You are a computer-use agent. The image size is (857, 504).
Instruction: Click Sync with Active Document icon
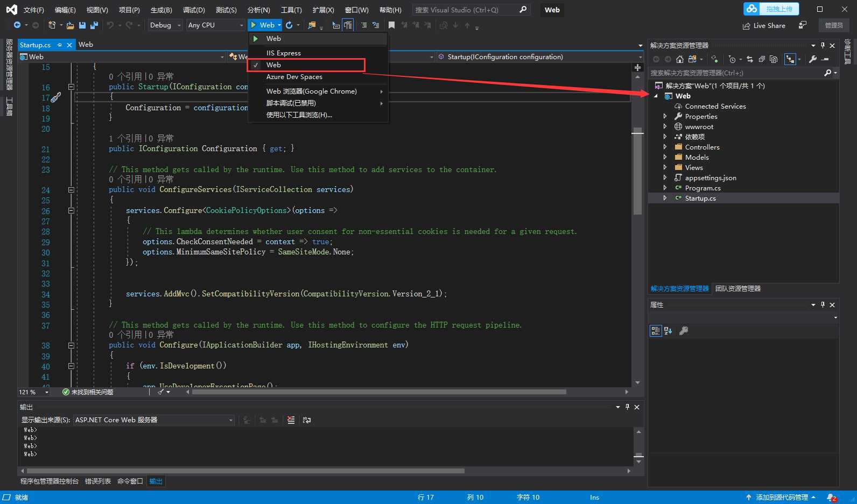click(750, 59)
